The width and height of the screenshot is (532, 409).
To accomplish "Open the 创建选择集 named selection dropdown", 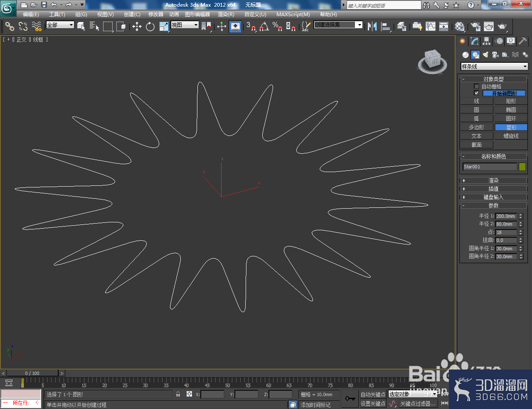I will pos(338,25).
